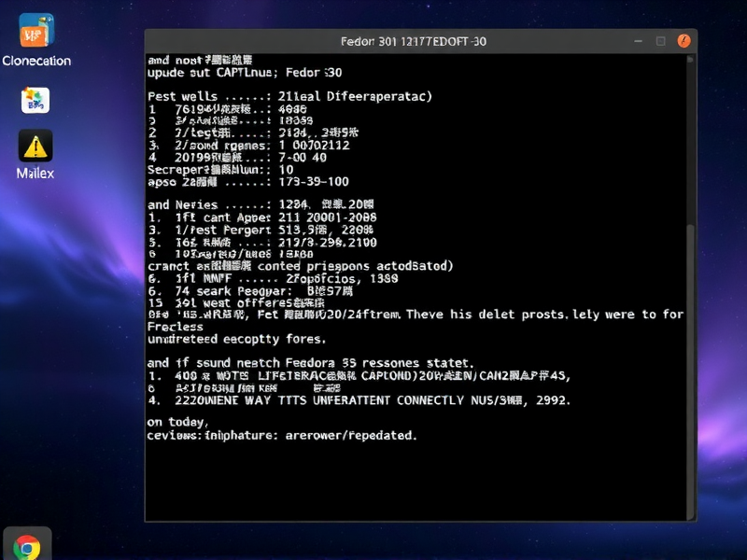Minimize the Fedora terminal window
The height and width of the screenshot is (560, 747).
coord(638,41)
